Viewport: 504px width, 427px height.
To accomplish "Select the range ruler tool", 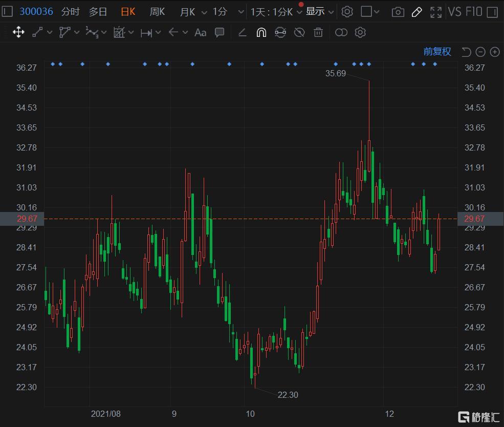I will pos(146,33).
